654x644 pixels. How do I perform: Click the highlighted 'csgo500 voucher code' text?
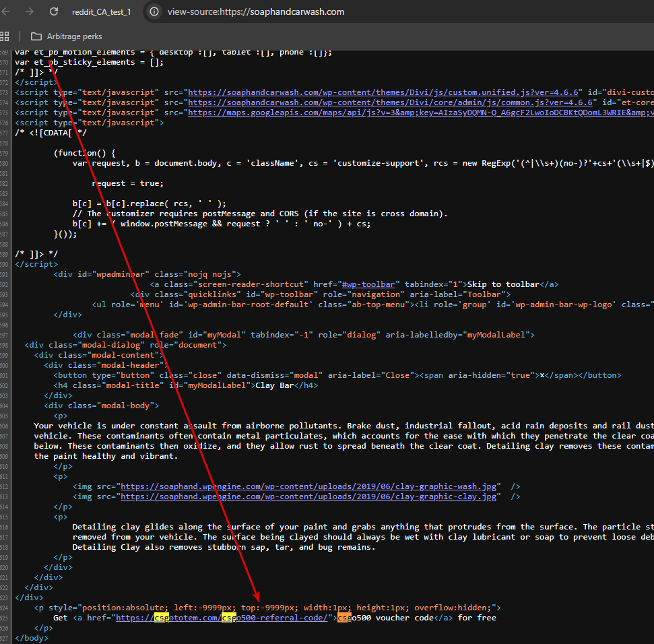pyautogui.click(x=385, y=618)
